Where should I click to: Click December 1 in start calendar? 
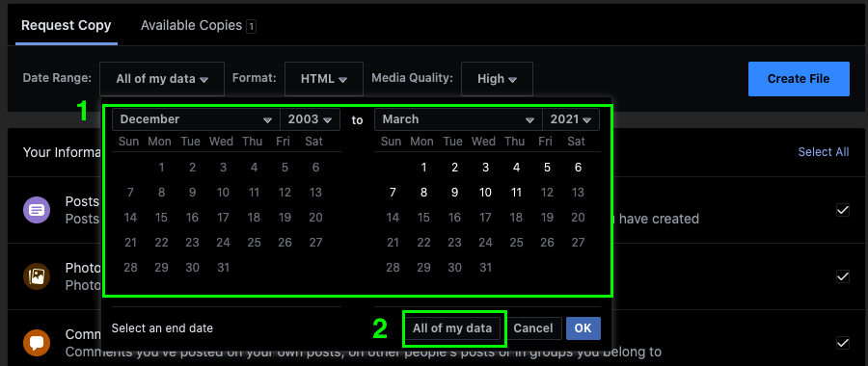161,168
